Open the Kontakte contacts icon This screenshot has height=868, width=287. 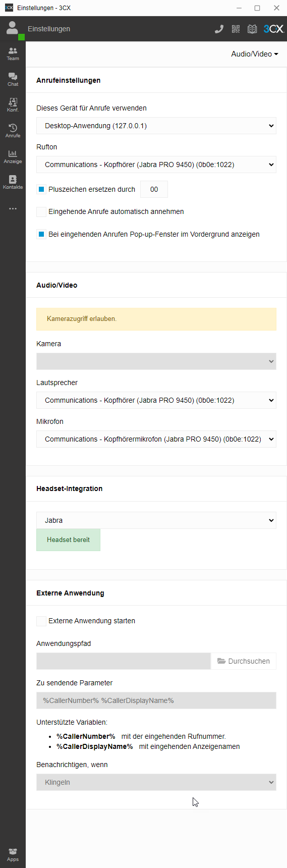tap(13, 182)
